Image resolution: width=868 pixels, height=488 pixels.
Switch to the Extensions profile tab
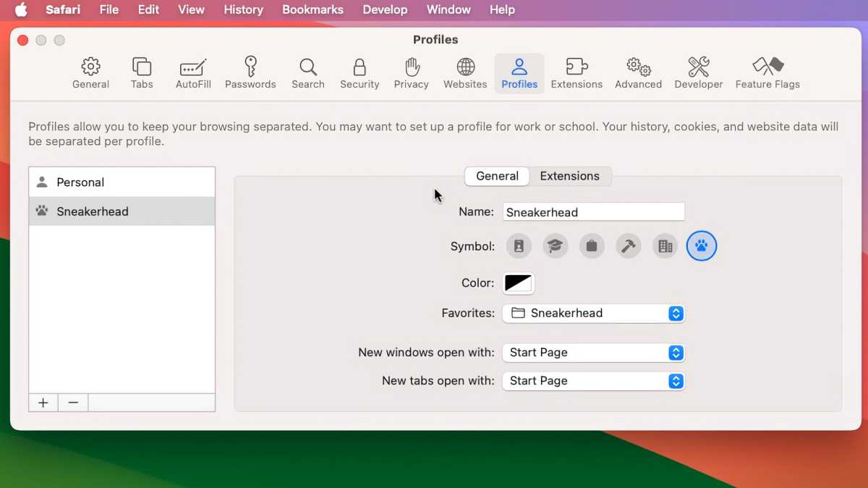pos(570,176)
